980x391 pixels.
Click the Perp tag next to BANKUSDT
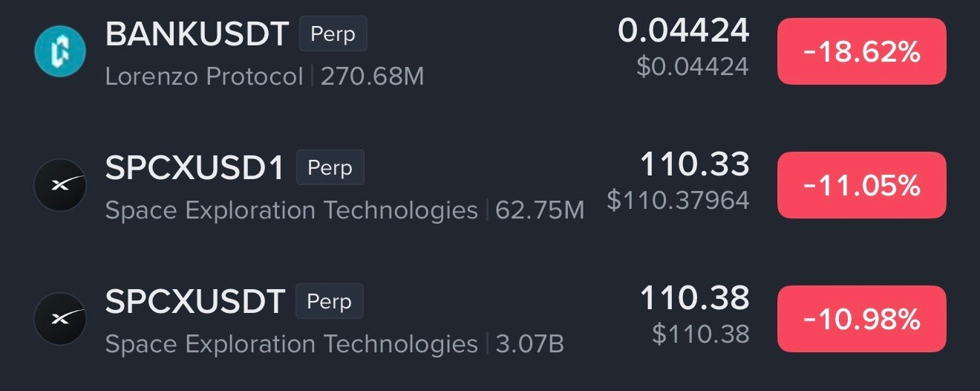[x=333, y=34]
